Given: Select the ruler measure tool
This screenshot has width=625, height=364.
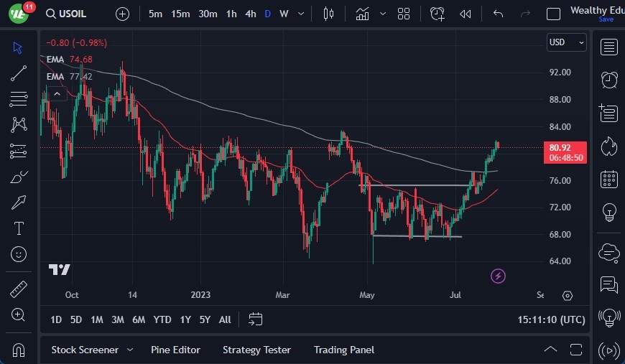Looking at the screenshot, I should (19, 289).
